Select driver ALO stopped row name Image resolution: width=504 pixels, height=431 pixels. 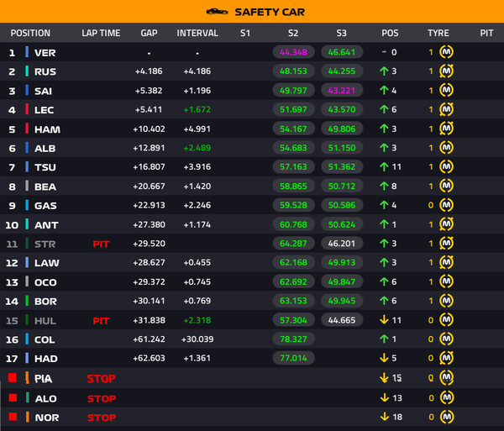point(45,398)
